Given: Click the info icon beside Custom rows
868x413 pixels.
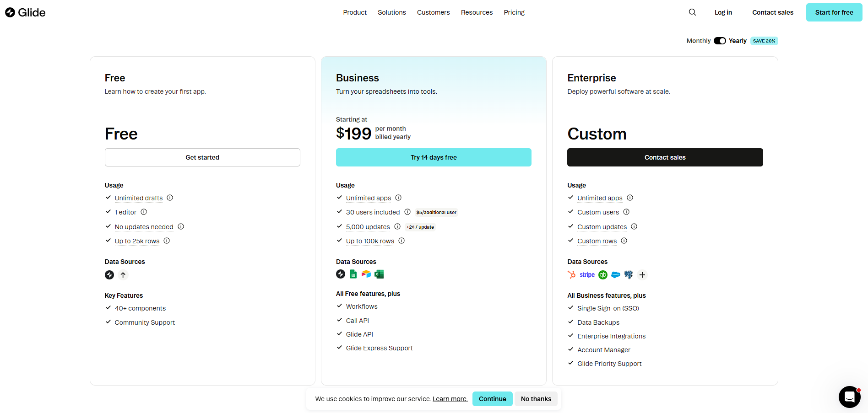Looking at the screenshot, I should coord(624,241).
